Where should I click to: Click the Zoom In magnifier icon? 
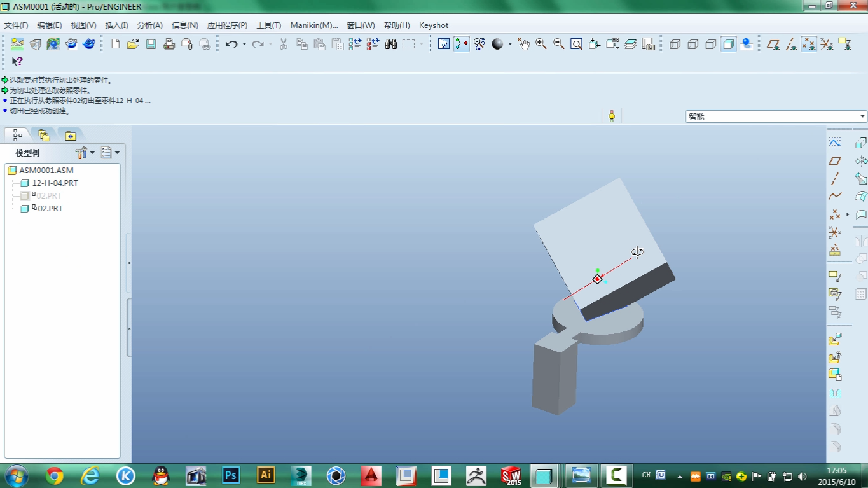[x=541, y=44]
